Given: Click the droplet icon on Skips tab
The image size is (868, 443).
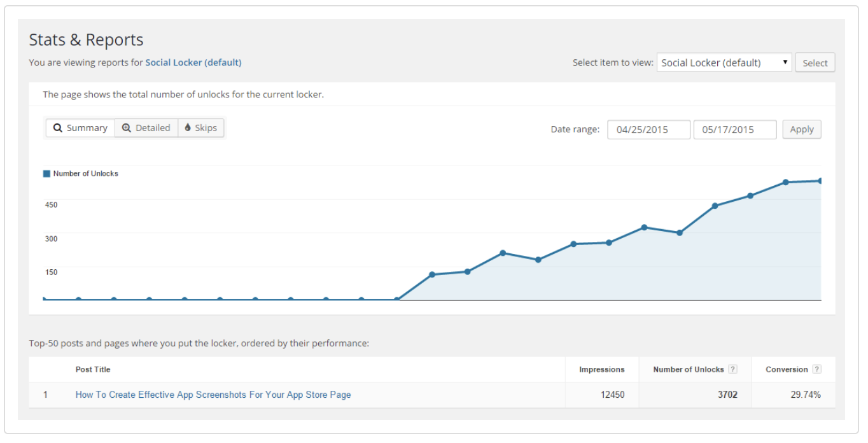Looking at the screenshot, I should click(x=188, y=128).
